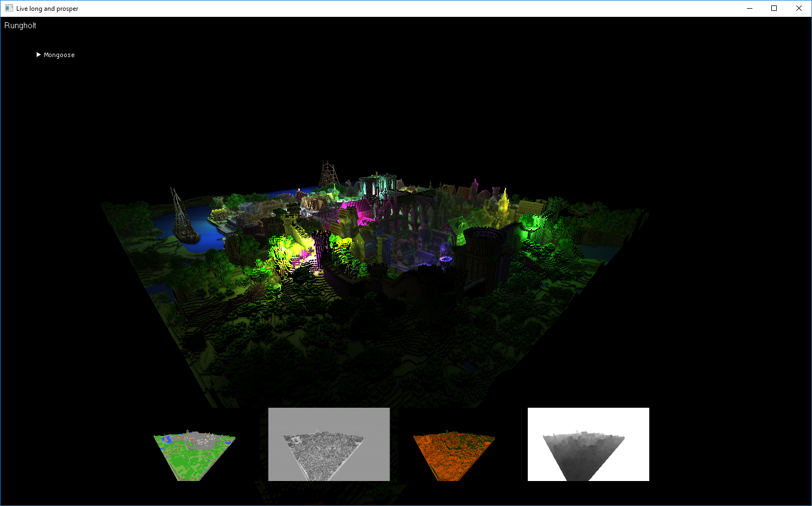
Task: Open the white depth buffer thumbnail
Action: pos(589,444)
